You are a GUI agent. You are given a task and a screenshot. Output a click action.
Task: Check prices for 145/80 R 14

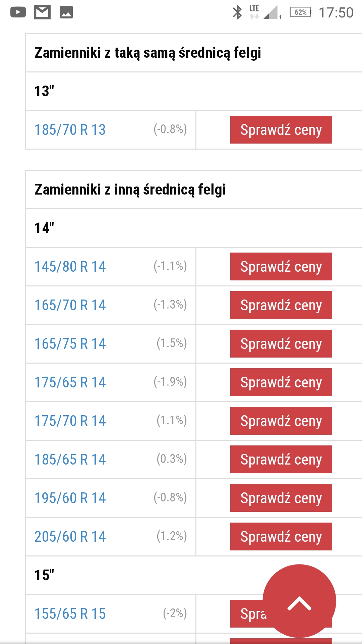281,267
